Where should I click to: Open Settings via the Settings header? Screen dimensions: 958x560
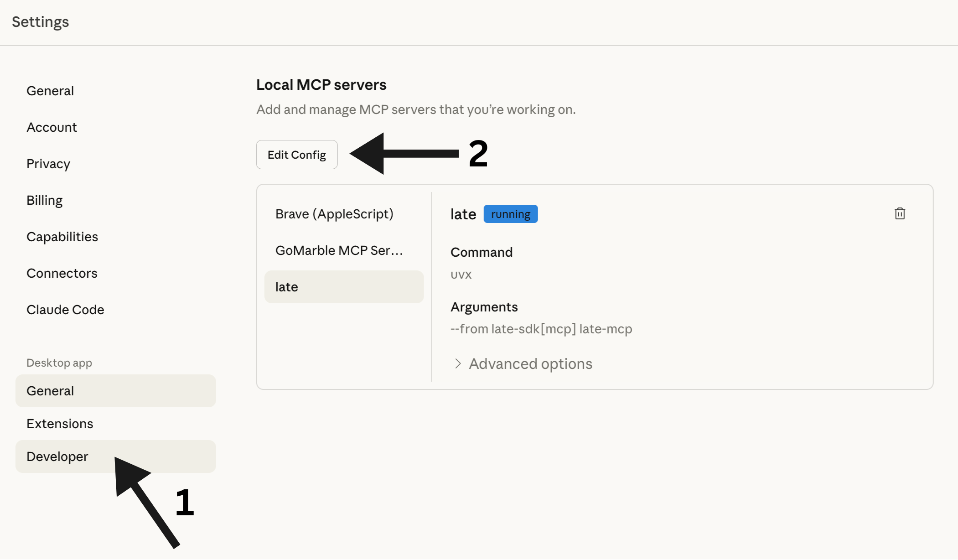pyautogui.click(x=40, y=21)
